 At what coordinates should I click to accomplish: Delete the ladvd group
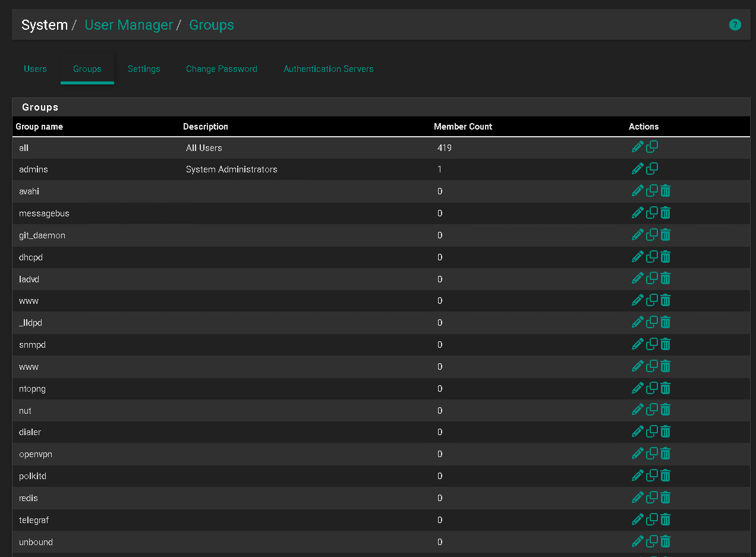point(666,279)
